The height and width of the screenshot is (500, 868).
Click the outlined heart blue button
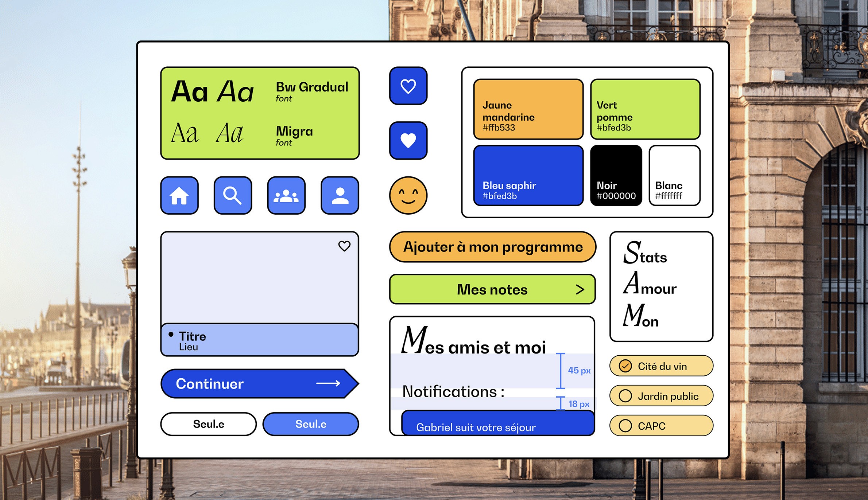tap(408, 86)
